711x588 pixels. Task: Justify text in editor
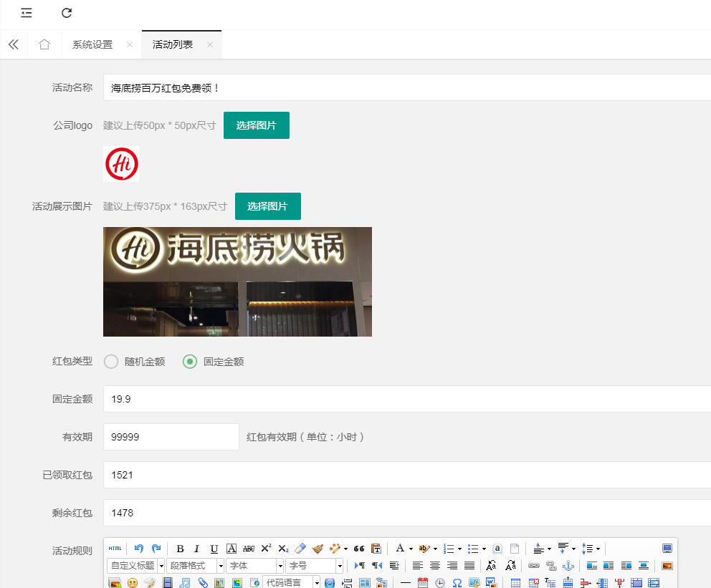point(469,565)
